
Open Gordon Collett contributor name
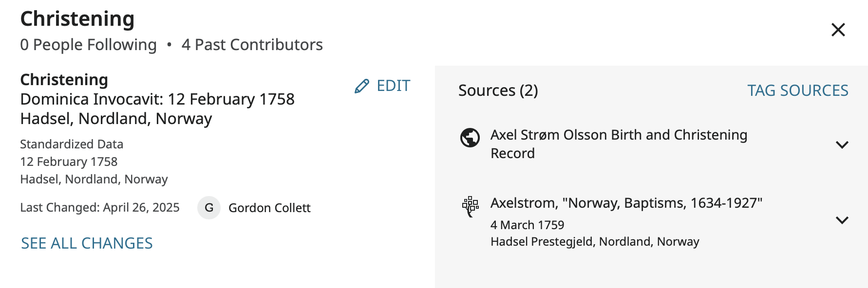pyautogui.click(x=269, y=208)
